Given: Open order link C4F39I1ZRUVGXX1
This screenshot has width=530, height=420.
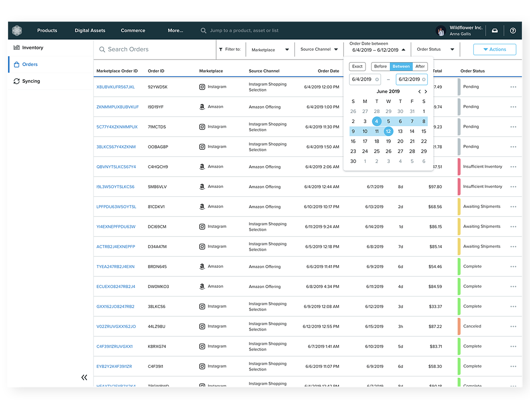Looking at the screenshot, I should pos(114,346).
